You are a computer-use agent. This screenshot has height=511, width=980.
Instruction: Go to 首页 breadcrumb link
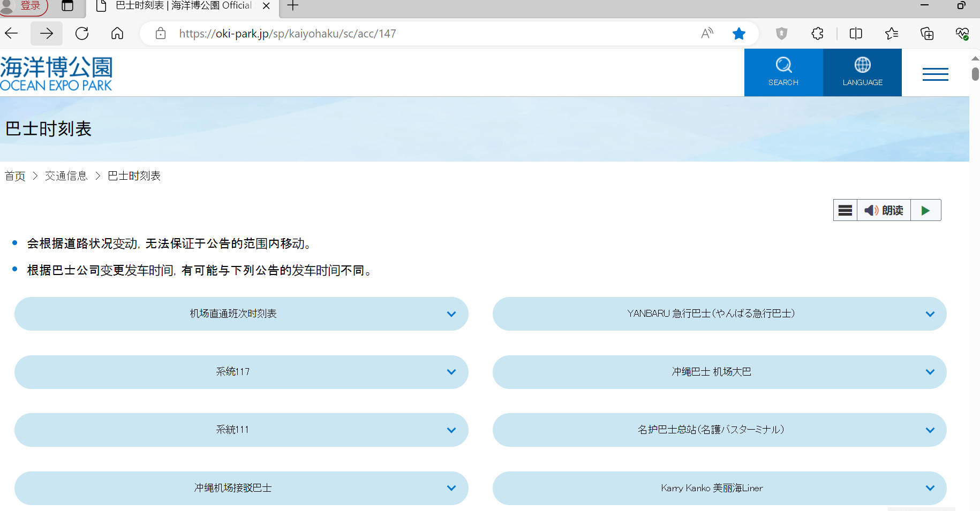(15, 176)
